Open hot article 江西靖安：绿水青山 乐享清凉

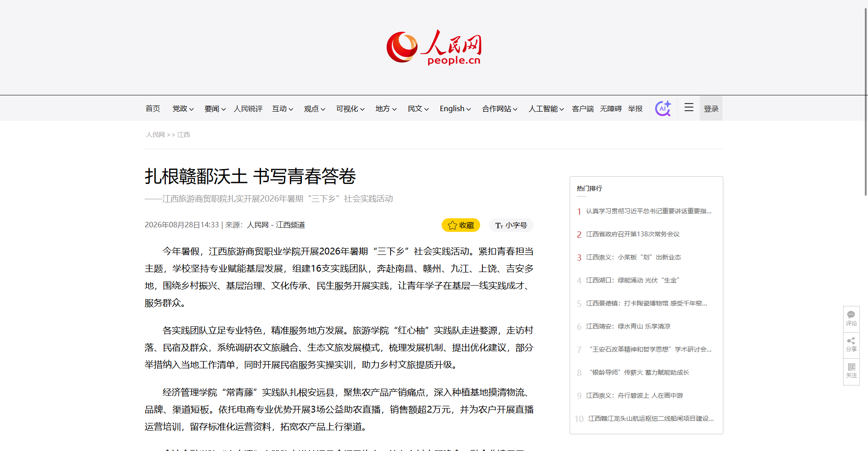628,326
